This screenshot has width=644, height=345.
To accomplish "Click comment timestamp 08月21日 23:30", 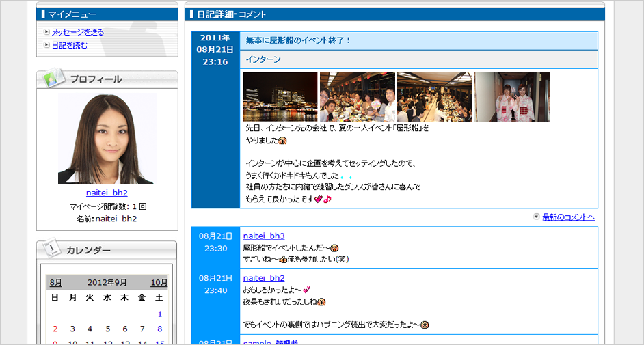I will click(215, 242).
